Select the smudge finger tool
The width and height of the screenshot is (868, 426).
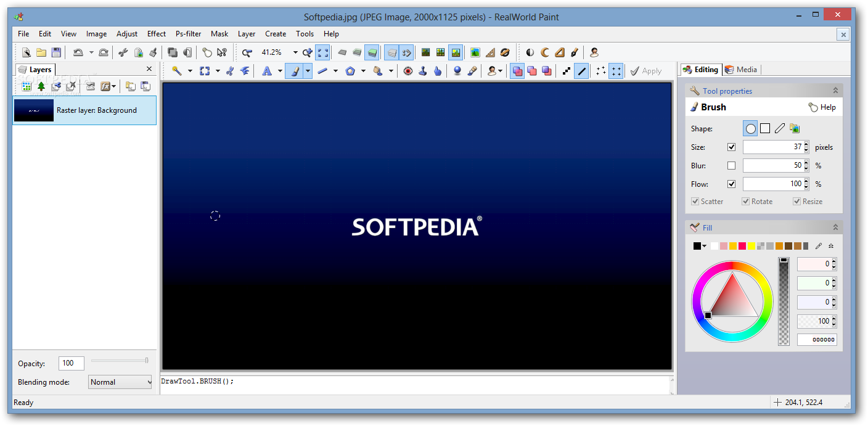(438, 71)
